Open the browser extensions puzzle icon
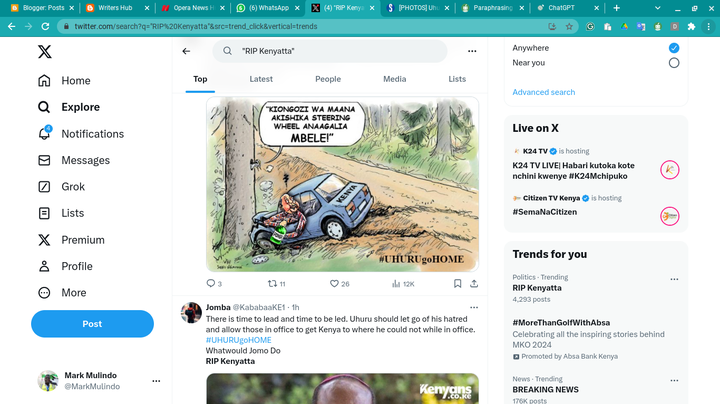The image size is (720, 404). pyautogui.click(x=692, y=27)
